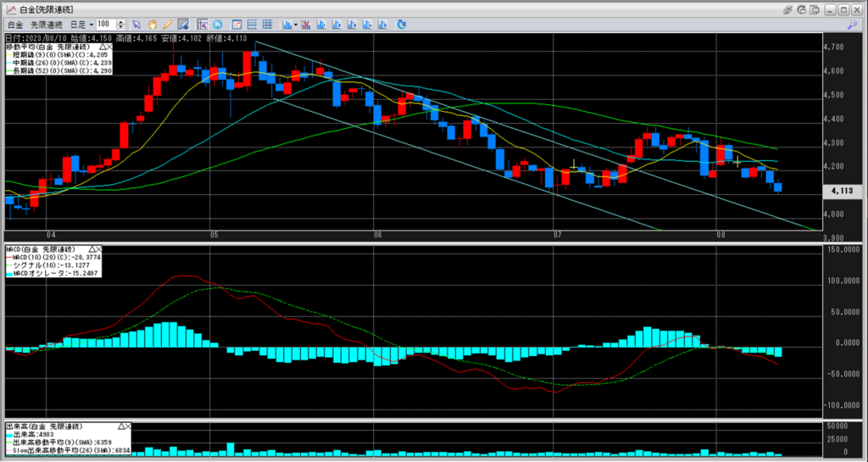Close the 出来高 volume panel legend
Image resolution: width=868 pixels, height=462 pixels.
(x=129, y=425)
